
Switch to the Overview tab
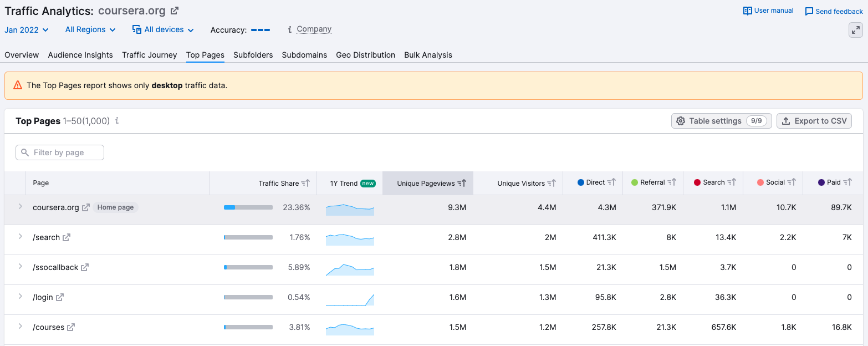click(x=22, y=55)
